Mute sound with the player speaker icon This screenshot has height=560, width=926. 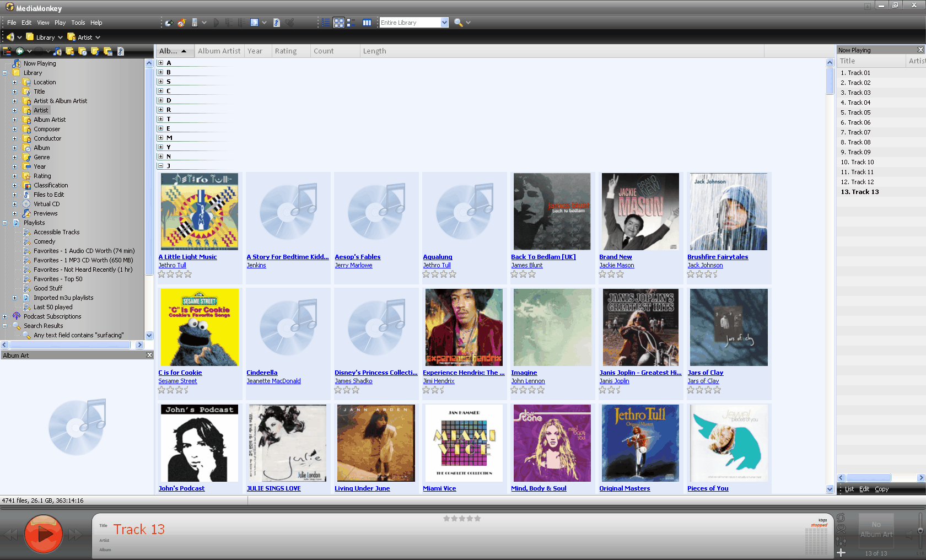click(x=908, y=535)
